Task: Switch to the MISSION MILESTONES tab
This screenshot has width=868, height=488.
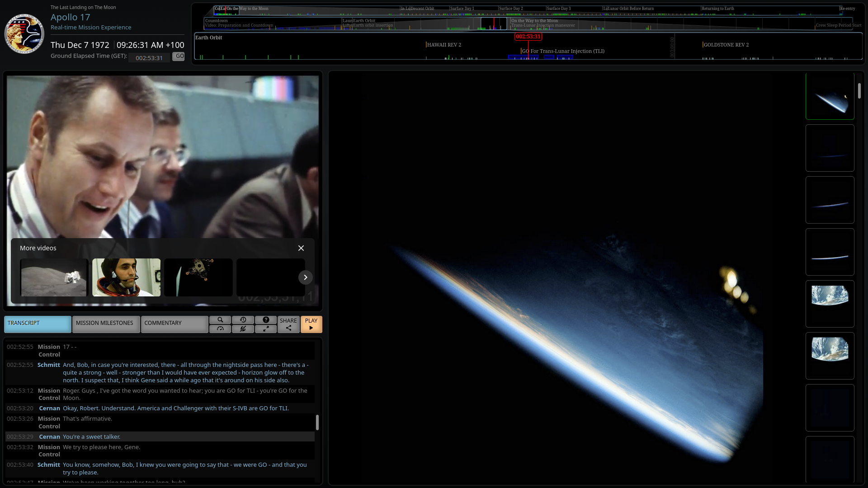Action: (x=106, y=324)
